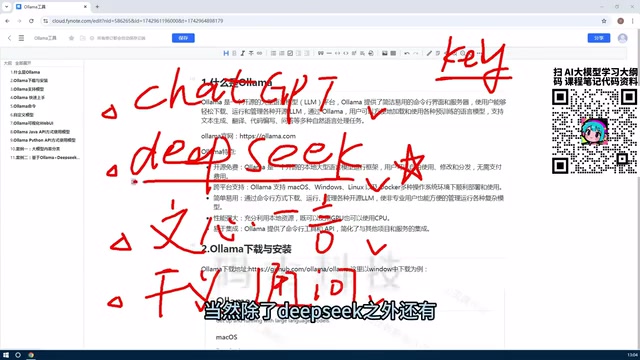Click the QR code image on the right
Image resolution: width=640 pixels, height=360 pixels.
coord(594,132)
